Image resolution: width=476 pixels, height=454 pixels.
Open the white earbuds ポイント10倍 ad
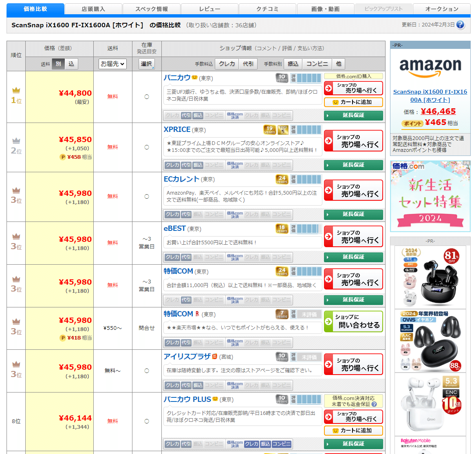(x=430, y=404)
